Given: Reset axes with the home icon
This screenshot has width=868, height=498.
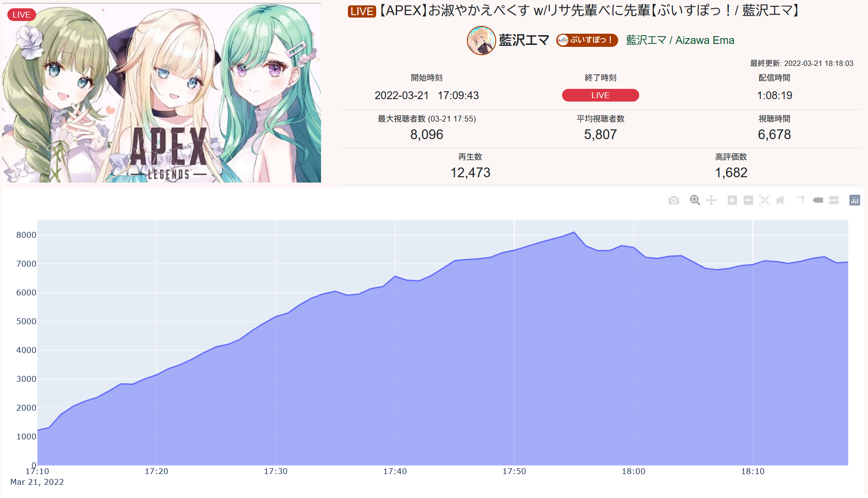Looking at the screenshot, I should 780,200.
